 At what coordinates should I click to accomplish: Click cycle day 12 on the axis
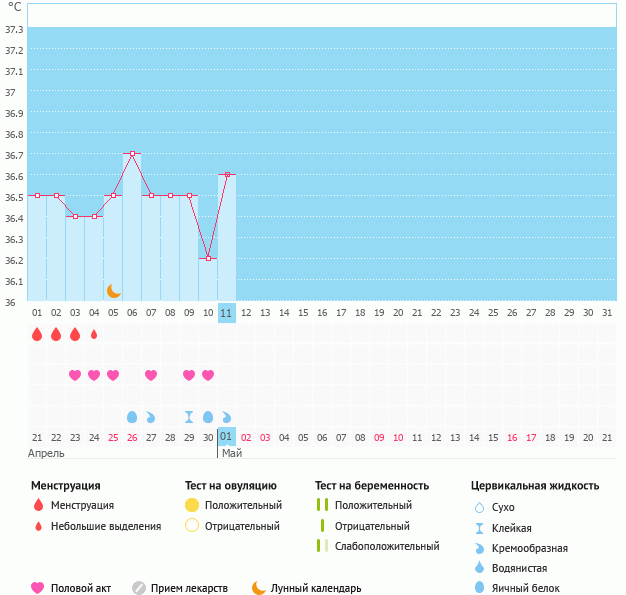[246, 313]
